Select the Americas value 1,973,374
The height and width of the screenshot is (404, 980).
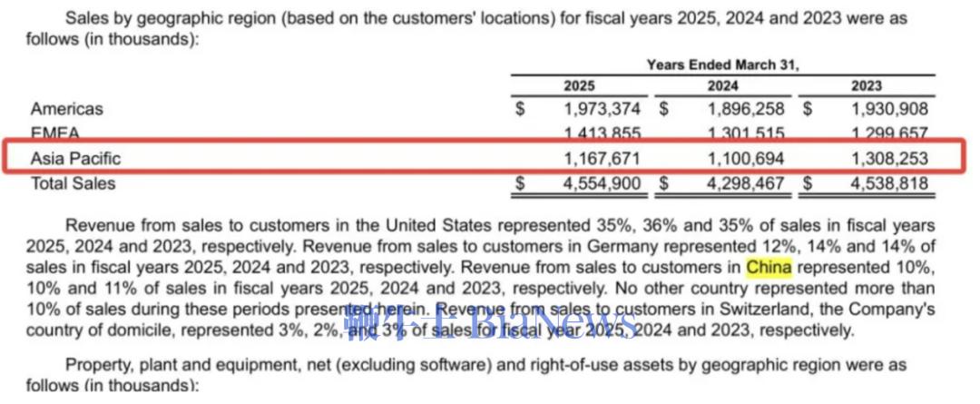tap(602, 109)
